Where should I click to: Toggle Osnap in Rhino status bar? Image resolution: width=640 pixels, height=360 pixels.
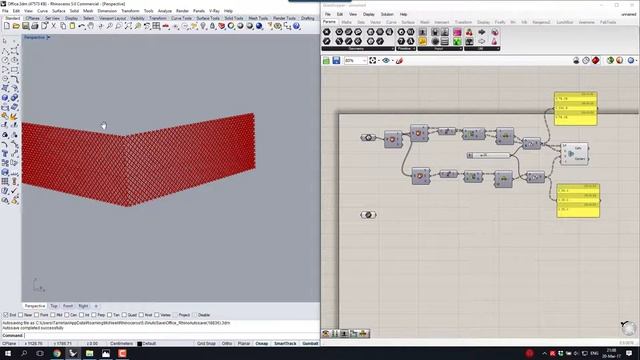click(x=262, y=344)
